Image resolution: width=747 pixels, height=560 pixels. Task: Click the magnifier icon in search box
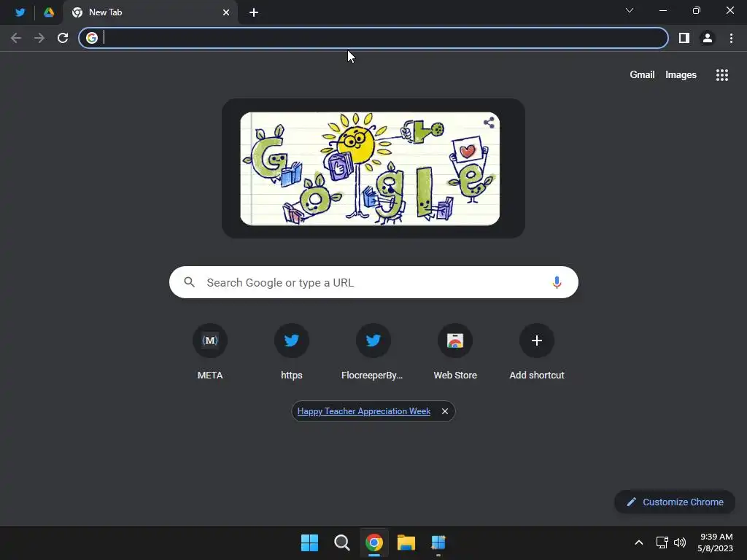coord(189,282)
